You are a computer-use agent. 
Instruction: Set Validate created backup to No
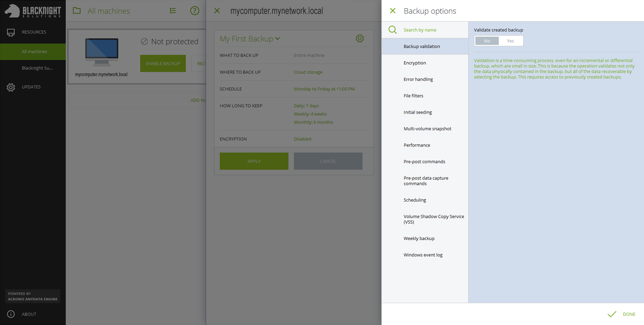487,41
